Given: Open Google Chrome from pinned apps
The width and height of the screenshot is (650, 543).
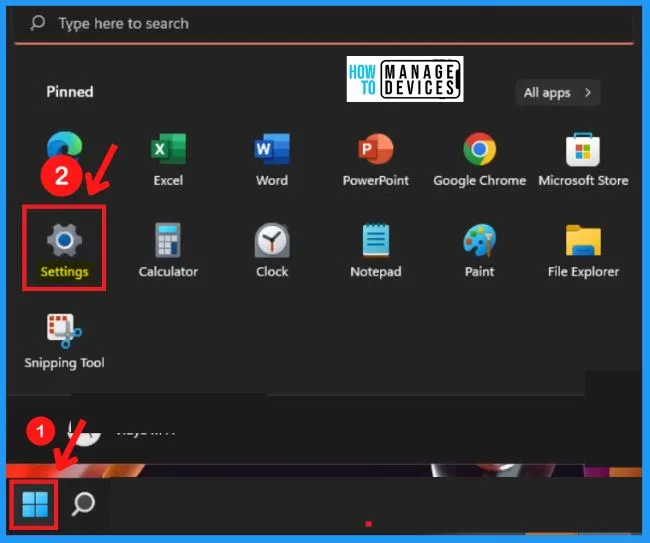Looking at the screenshot, I should tap(480, 149).
